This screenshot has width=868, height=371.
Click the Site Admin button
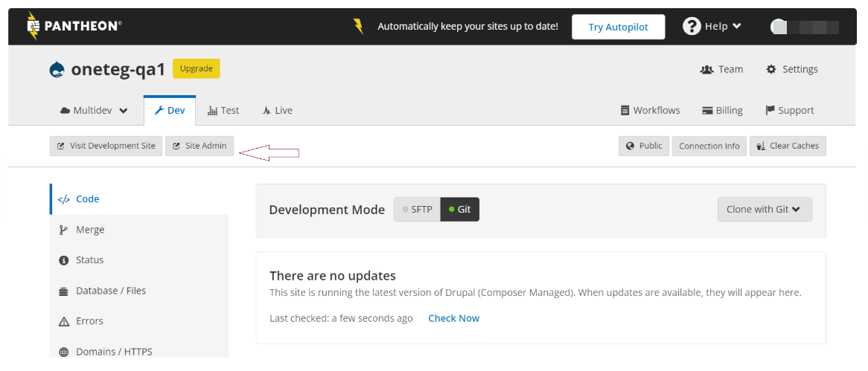point(200,146)
